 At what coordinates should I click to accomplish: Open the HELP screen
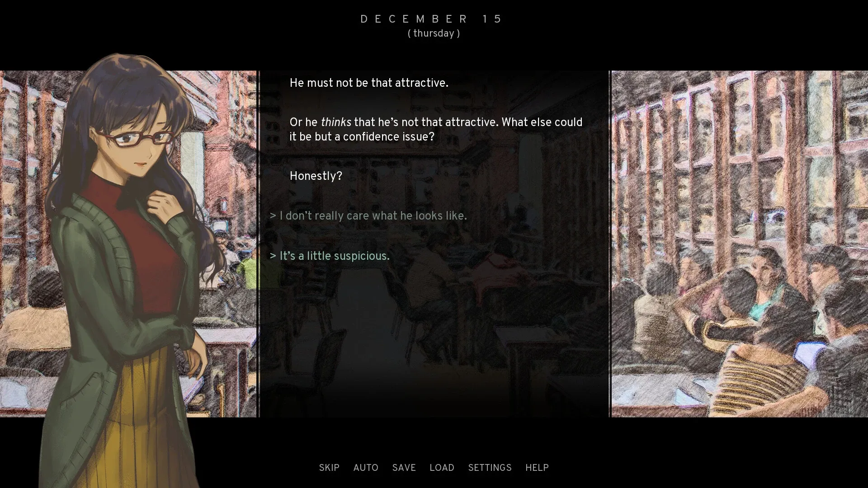click(537, 468)
